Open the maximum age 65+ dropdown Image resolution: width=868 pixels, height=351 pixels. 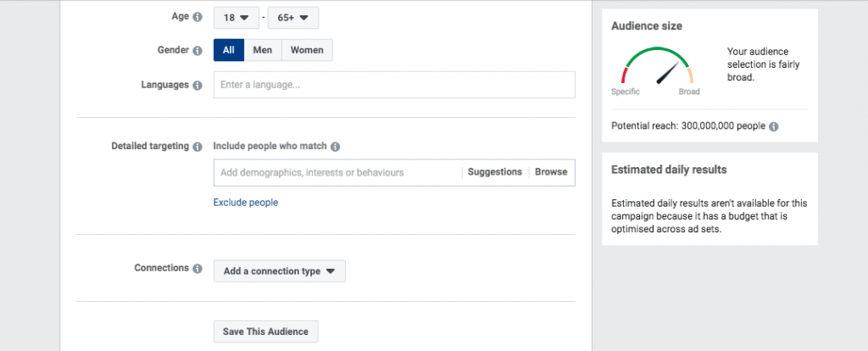click(293, 18)
